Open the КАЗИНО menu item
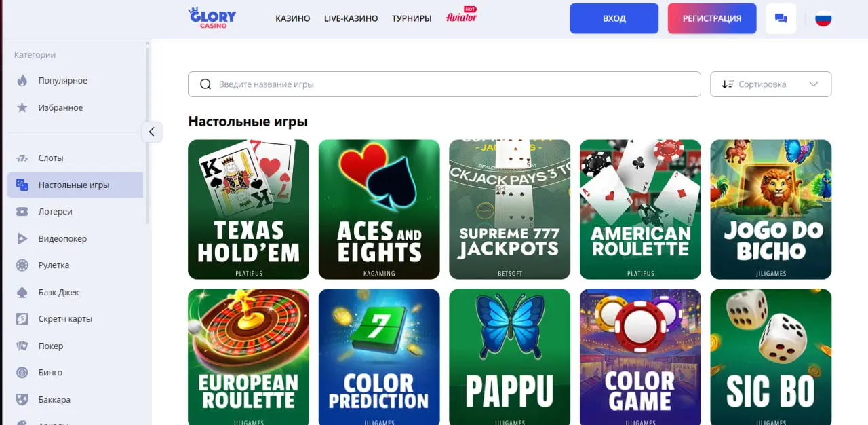The width and height of the screenshot is (868, 425). click(x=293, y=18)
